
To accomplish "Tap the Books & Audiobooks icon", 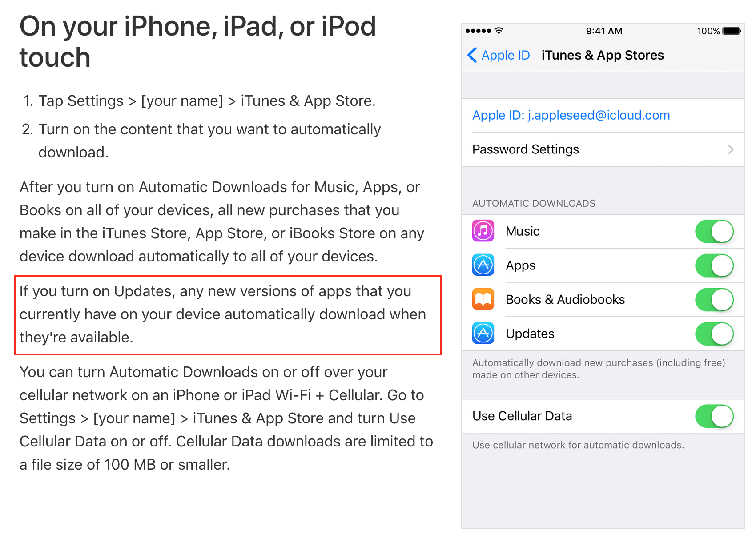I will pyautogui.click(x=483, y=299).
